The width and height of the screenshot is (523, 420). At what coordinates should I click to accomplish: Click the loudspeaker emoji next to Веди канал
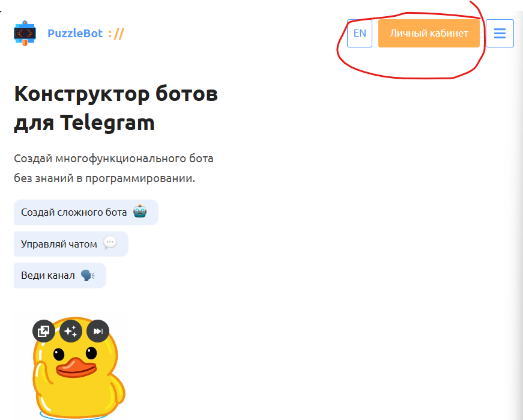(87, 275)
